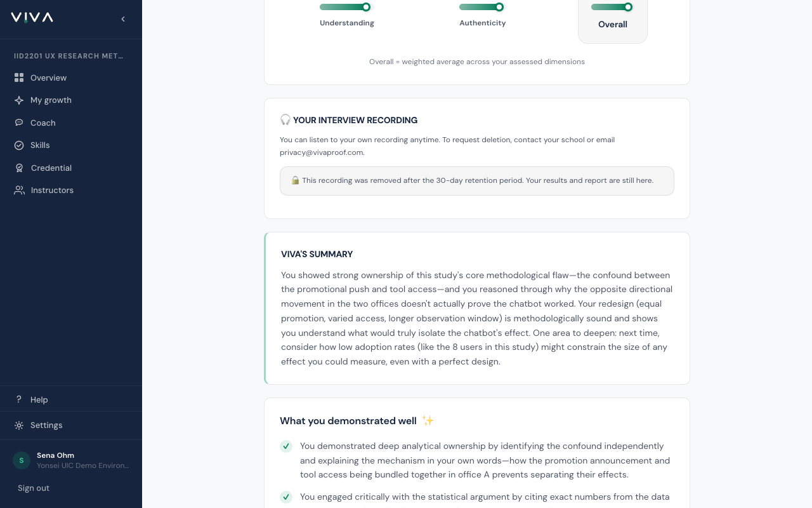Viewport: 812px width, 508px height.
Task: Select the Overall score card
Action: [613, 19]
